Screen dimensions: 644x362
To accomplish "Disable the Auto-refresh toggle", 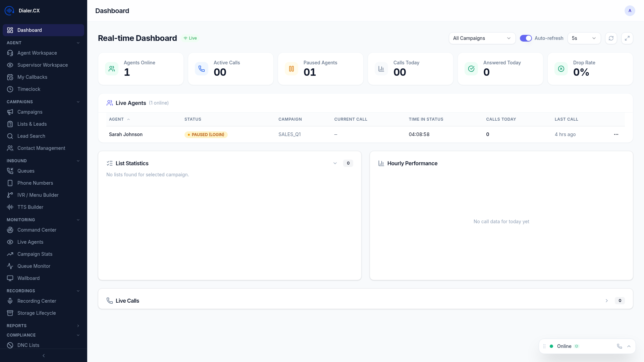I will pyautogui.click(x=525, y=38).
